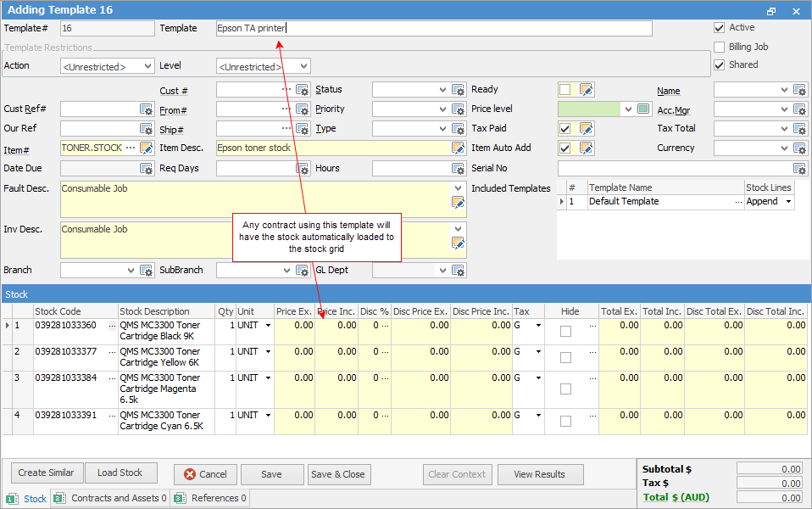
Task: Click the edit icon next to Ready checkbox
Action: pos(586,90)
